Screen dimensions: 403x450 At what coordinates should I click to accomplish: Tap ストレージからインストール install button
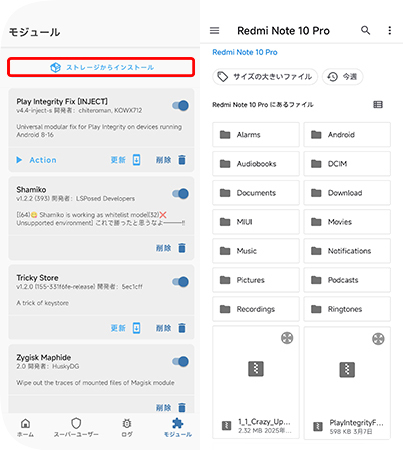tap(101, 67)
